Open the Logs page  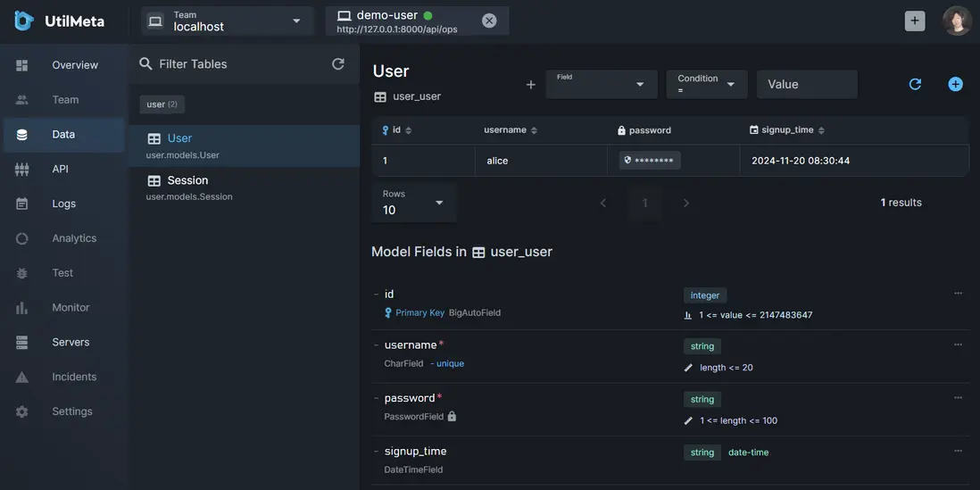pyautogui.click(x=63, y=203)
